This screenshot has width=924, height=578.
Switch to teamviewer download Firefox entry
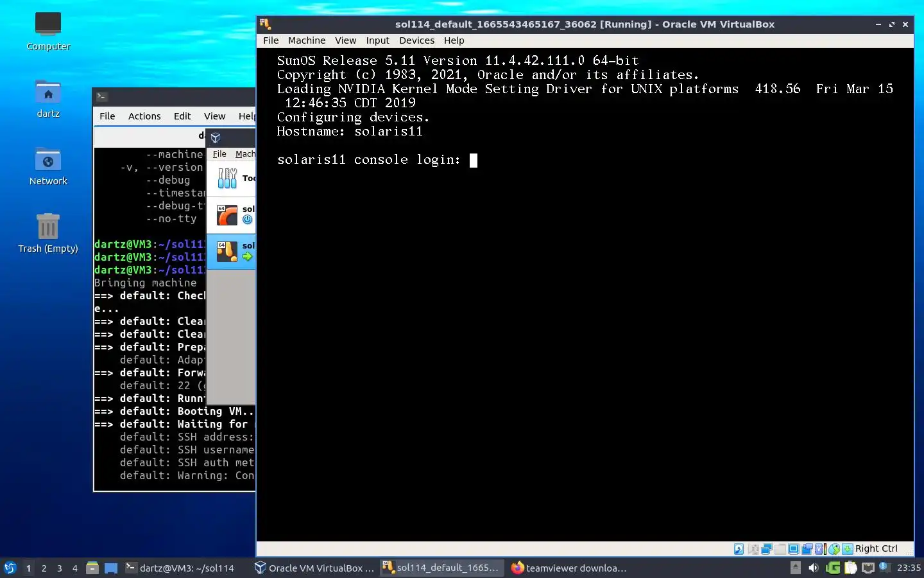tap(570, 568)
